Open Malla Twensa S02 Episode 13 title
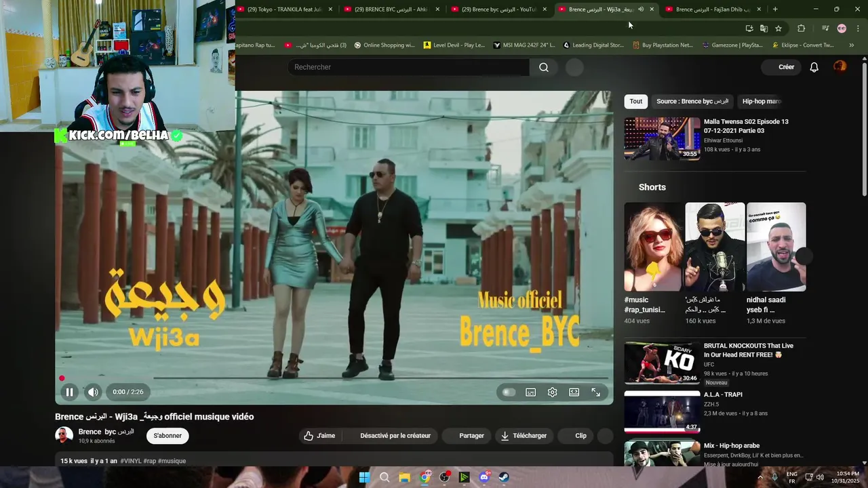Viewport: 868px width, 488px height. [746, 126]
